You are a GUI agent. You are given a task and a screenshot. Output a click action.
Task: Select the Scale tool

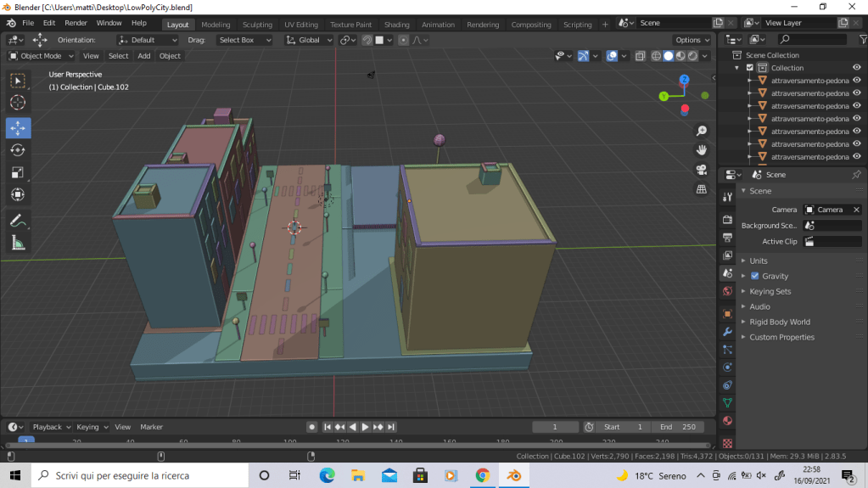click(x=18, y=172)
